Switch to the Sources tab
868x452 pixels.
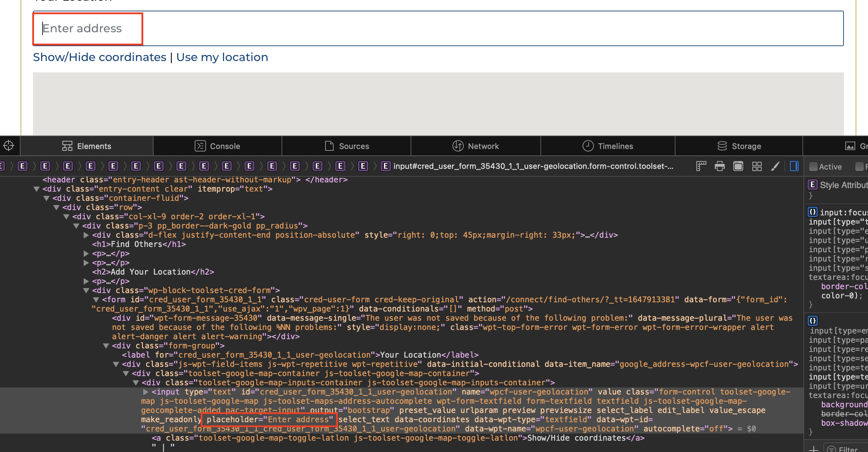tap(347, 146)
